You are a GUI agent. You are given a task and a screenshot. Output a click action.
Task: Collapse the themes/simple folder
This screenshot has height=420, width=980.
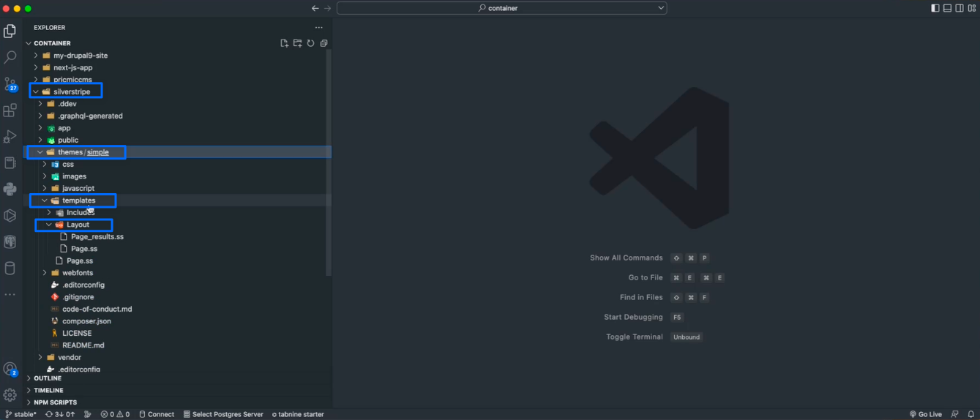click(40, 152)
